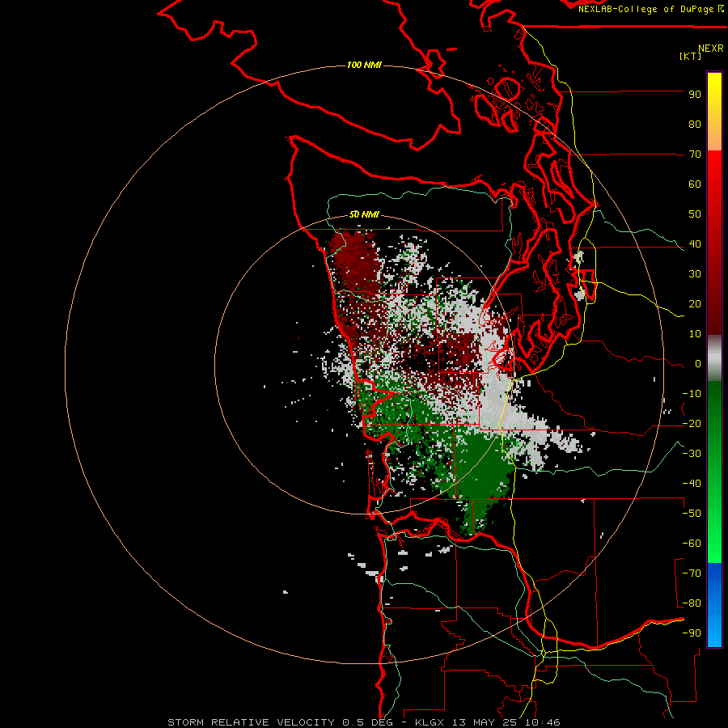The height and width of the screenshot is (728, 728).
Task: Click the 'STORM RELATIVE VELOCITY 0.5 DEG' caption
Action: coord(280,722)
